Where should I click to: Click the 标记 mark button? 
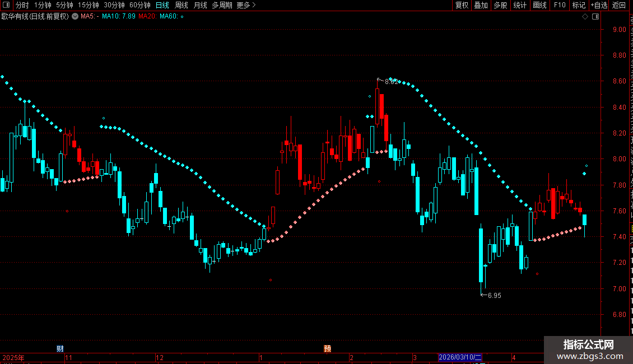click(579, 5)
